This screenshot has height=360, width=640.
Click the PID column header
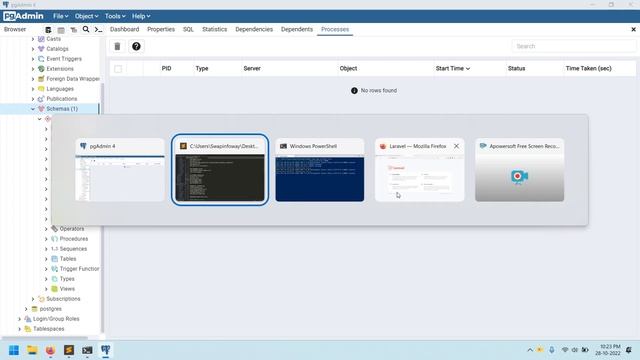pyautogui.click(x=166, y=69)
